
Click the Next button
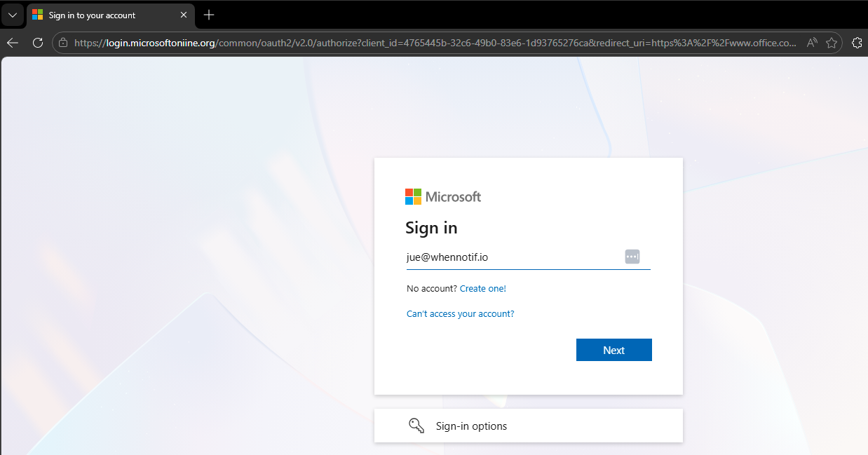(x=614, y=350)
